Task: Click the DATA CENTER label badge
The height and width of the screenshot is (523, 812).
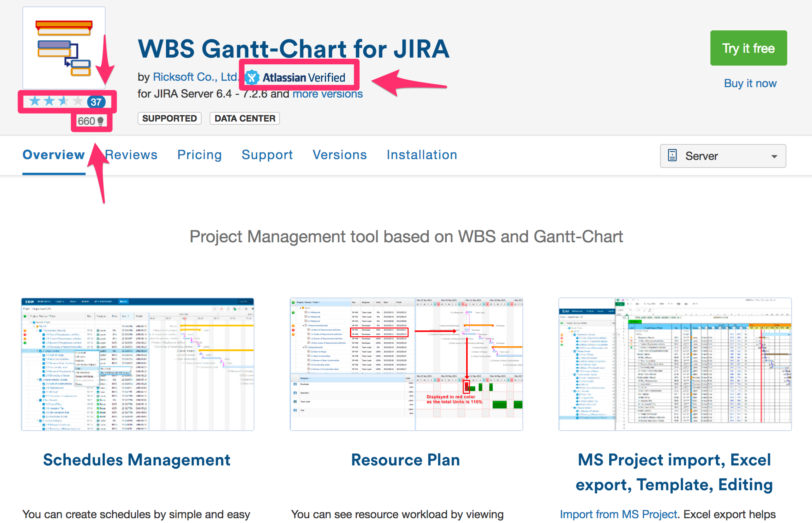Action: pos(245,118)
